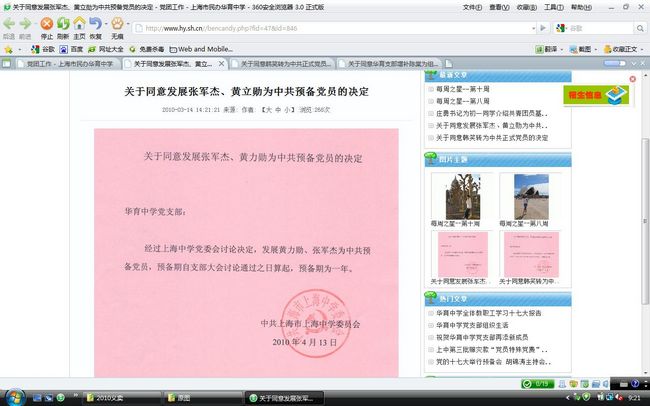Open Windows Start button

[15, 398]
